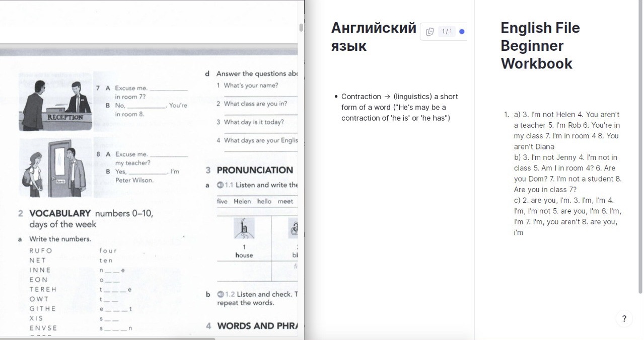Click the question 'What's your name?'
This screenshot has height=340, width=644.
(x=251, y=86)
